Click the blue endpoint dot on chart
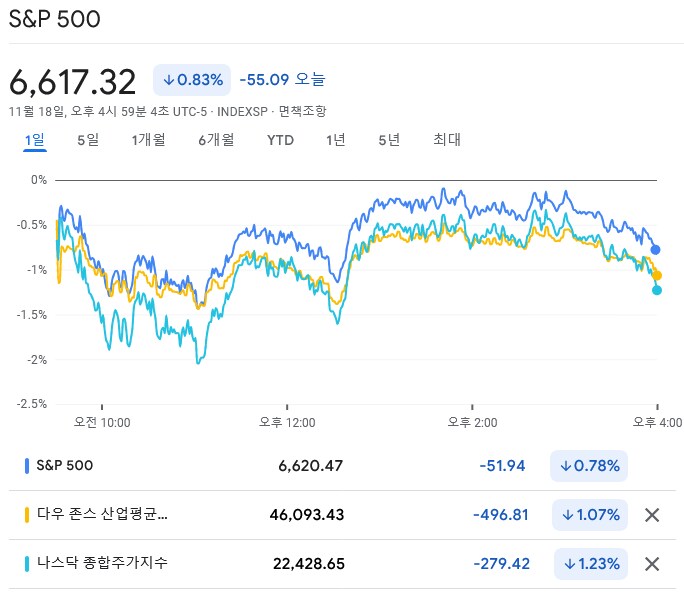Screen dimensions: 684x597 pyautogui.click(x=656, y=250)
